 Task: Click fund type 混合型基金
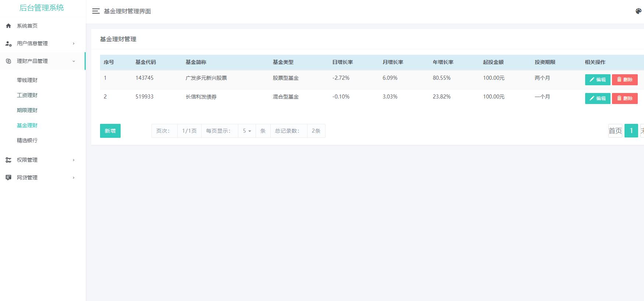pyautogui.click(x=286, y=97)
